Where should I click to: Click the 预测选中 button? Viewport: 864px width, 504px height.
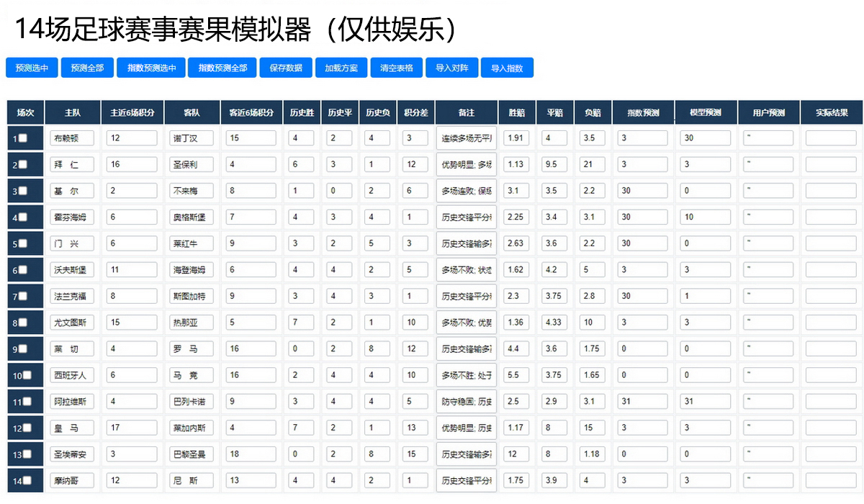pyautogui.click(x=31, y=68)
